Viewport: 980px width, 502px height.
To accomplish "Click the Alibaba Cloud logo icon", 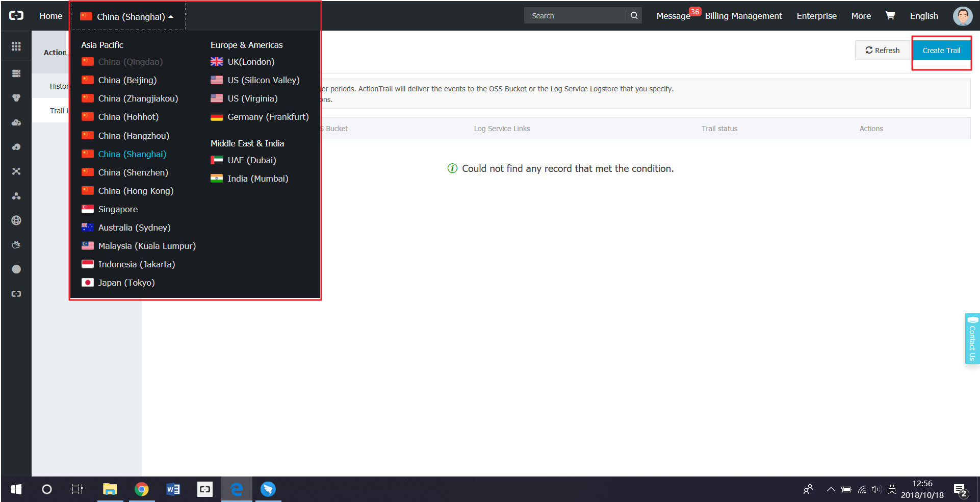I will click(16, 16).
